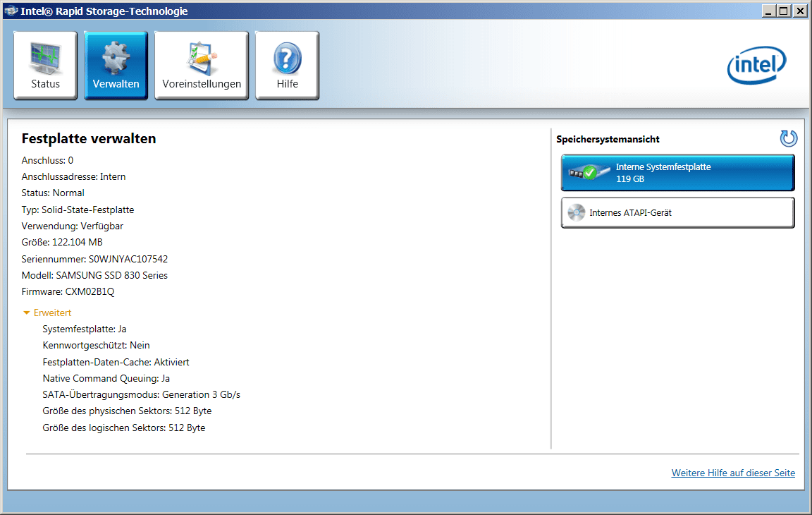This screenshot has width=812, height=515.
Task: Close the Rapid Storage window
Action: pos(800,11)
